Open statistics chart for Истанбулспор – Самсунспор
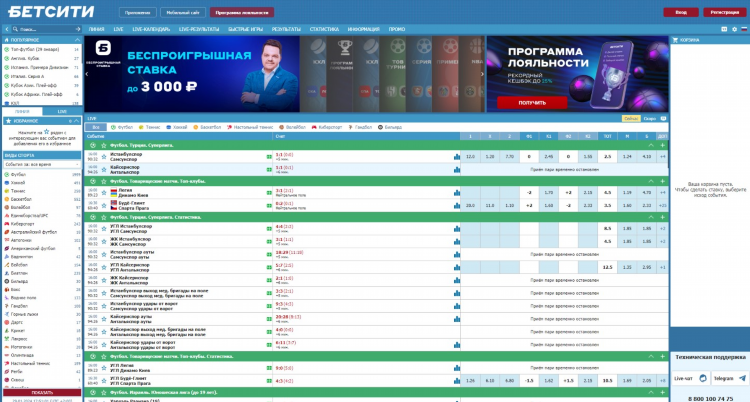Screen dimensions: 750x402 457,156
